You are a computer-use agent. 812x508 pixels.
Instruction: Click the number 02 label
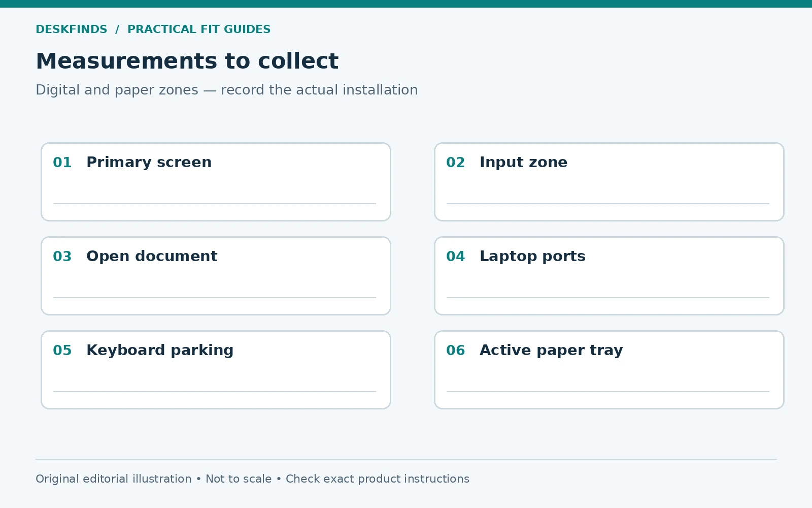[x=456, y=163]
